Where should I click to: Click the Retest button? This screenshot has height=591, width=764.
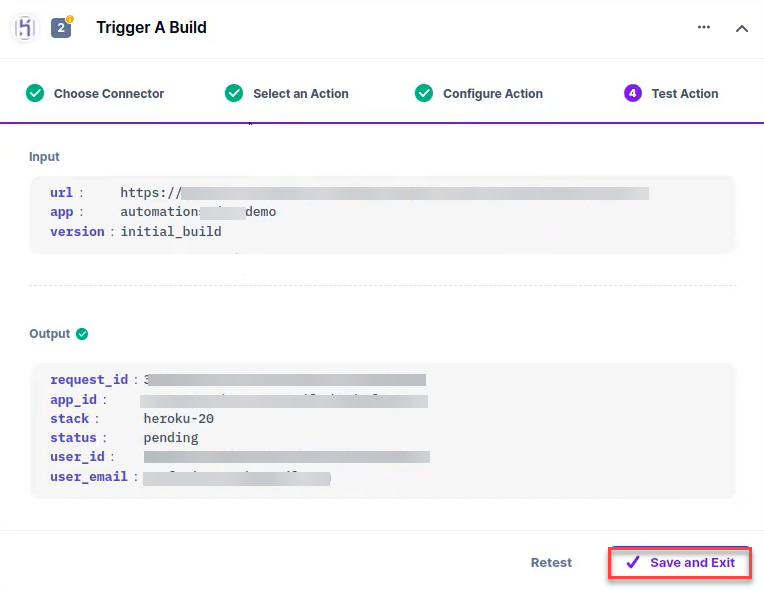551,563
